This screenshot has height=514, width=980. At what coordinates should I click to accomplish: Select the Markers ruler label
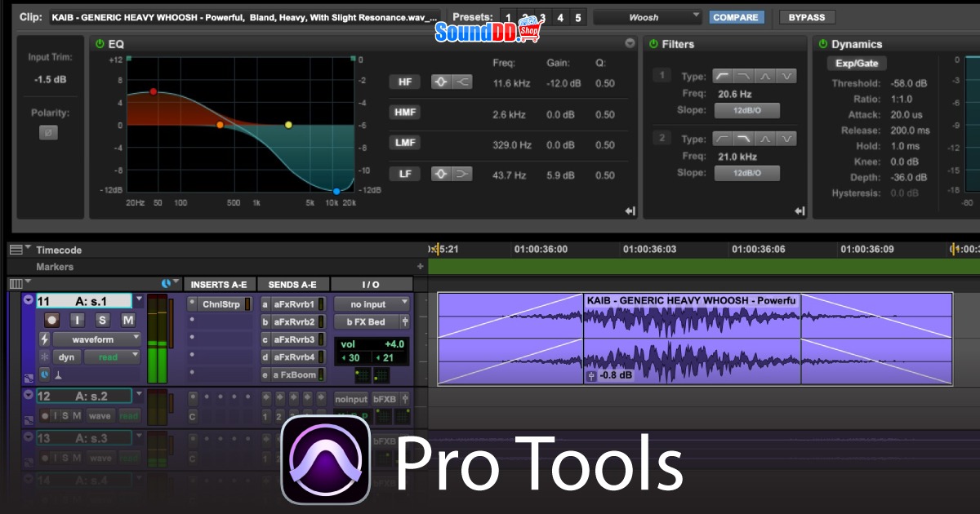coord(55,267)
